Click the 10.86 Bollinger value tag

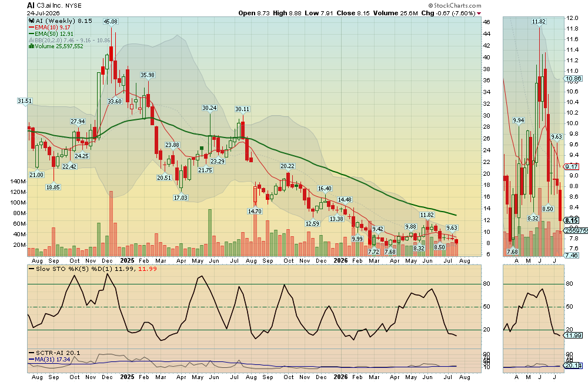click(573, 79)
